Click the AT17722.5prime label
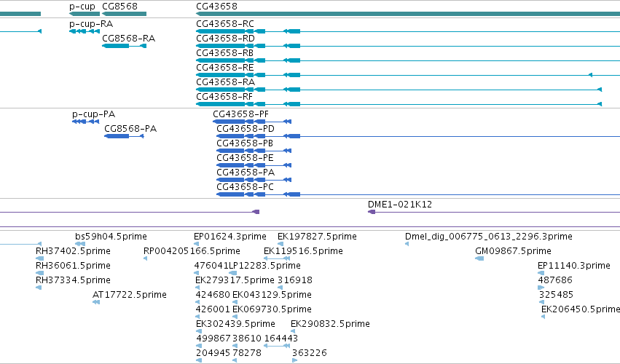Image resolution: width=620 pixels, height=364 pixels. 129,296
